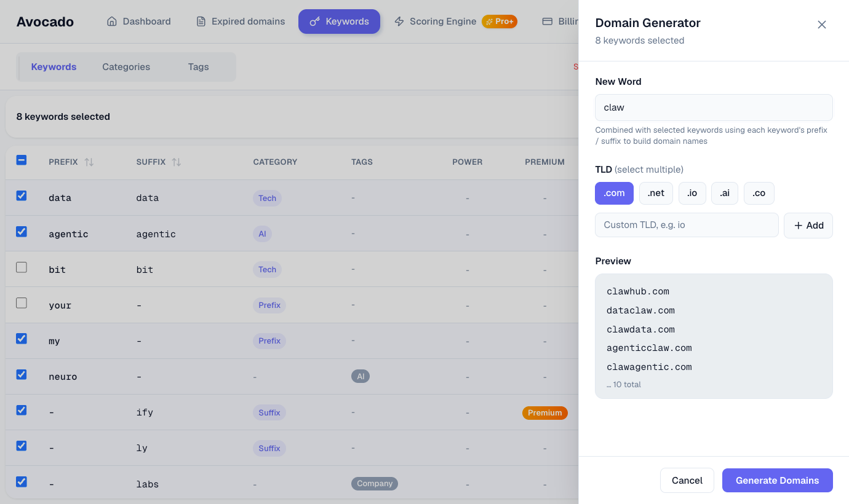This screenshot has width=849, height=504.
Task: Uncheck the agentic keyword row
Action: (22, 232)
